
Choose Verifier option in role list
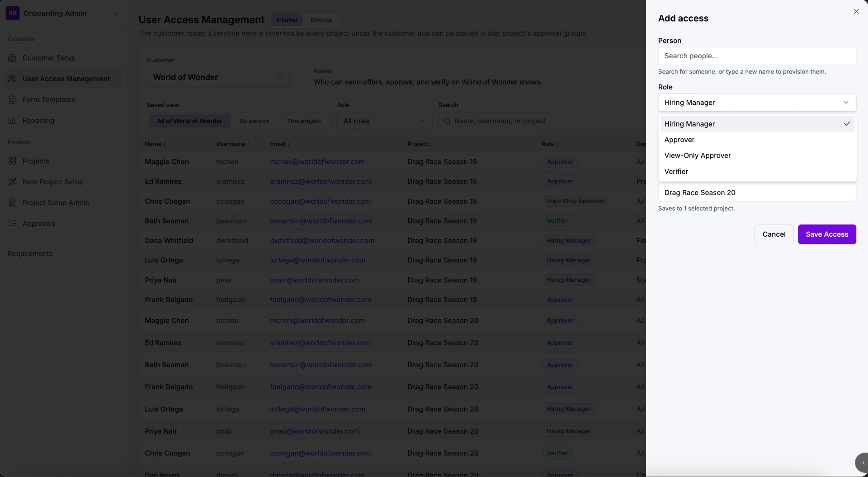coord(757,172)
